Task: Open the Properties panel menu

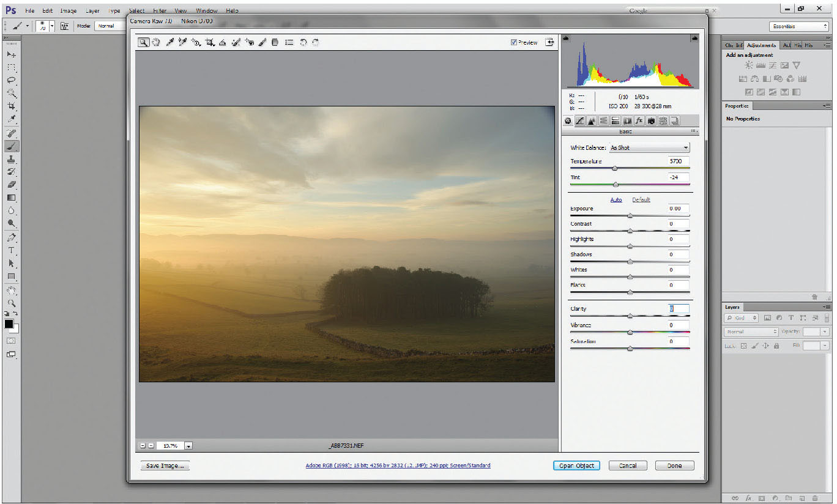Action: coord(827,106)
